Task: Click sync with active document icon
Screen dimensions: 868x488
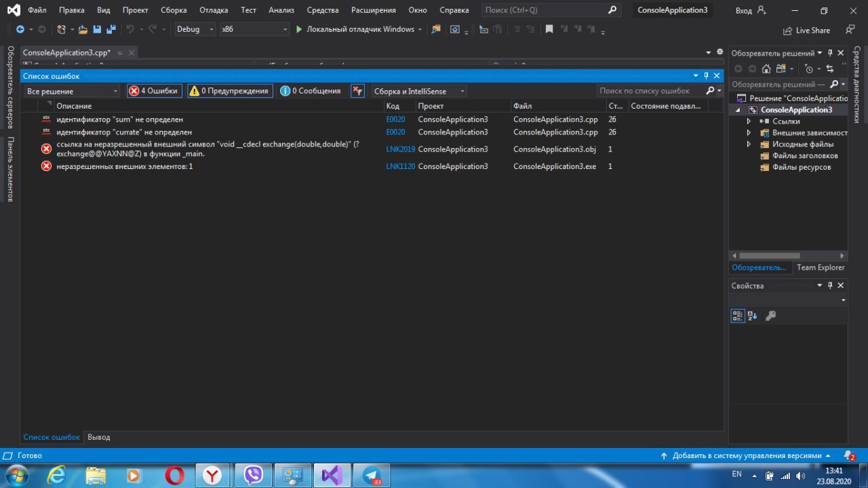Action: click(830, 69)
